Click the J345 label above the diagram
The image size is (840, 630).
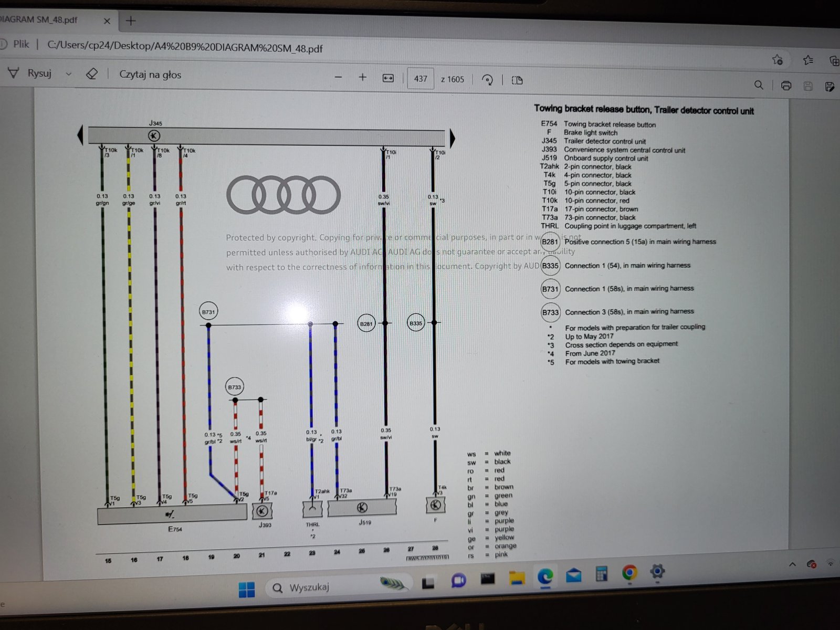click(155, 123)
